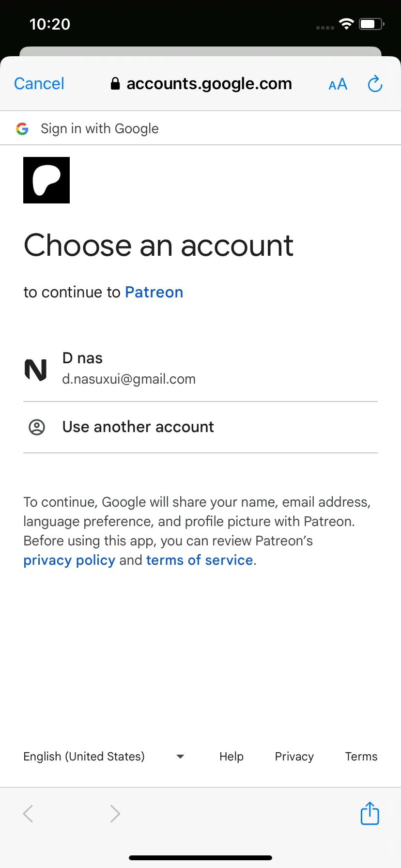Open the English (United States) language selector
401x868 pixels.
[x=104, y=757]
